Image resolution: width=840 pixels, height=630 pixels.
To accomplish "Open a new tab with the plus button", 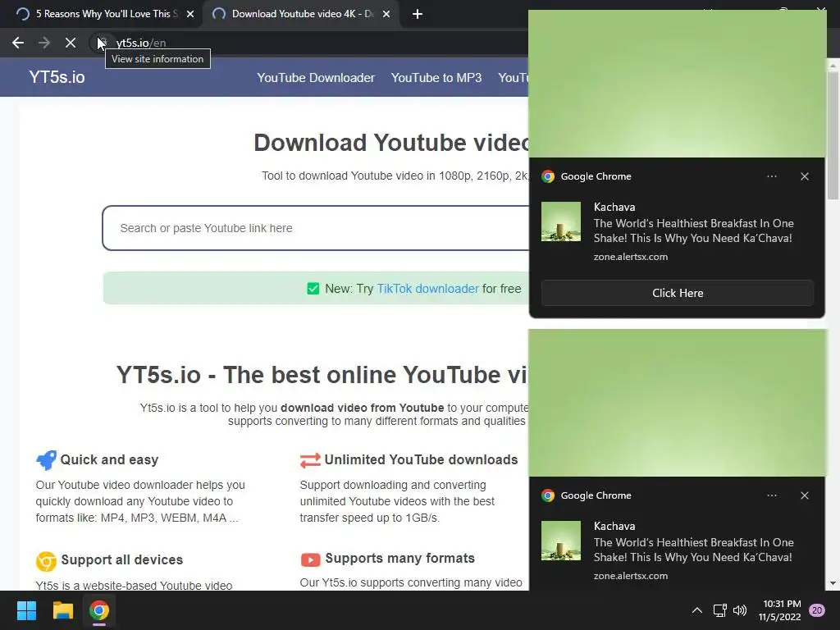I will 418,14.
